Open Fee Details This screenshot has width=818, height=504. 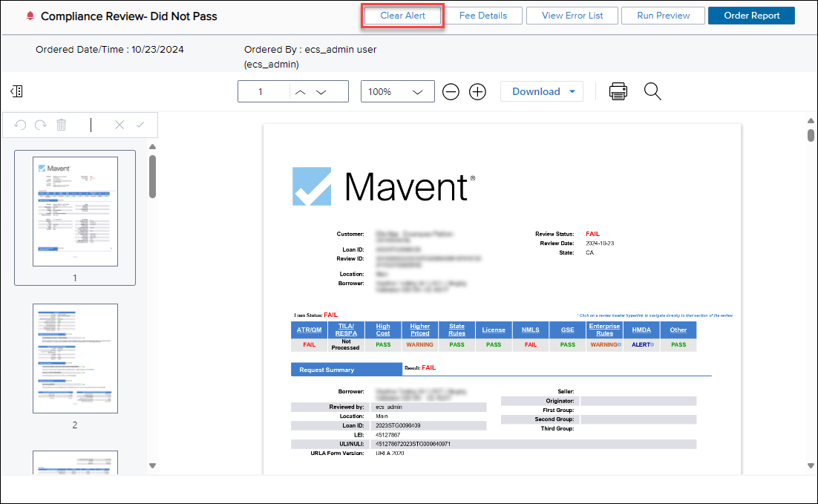click(x=483, y=16)
